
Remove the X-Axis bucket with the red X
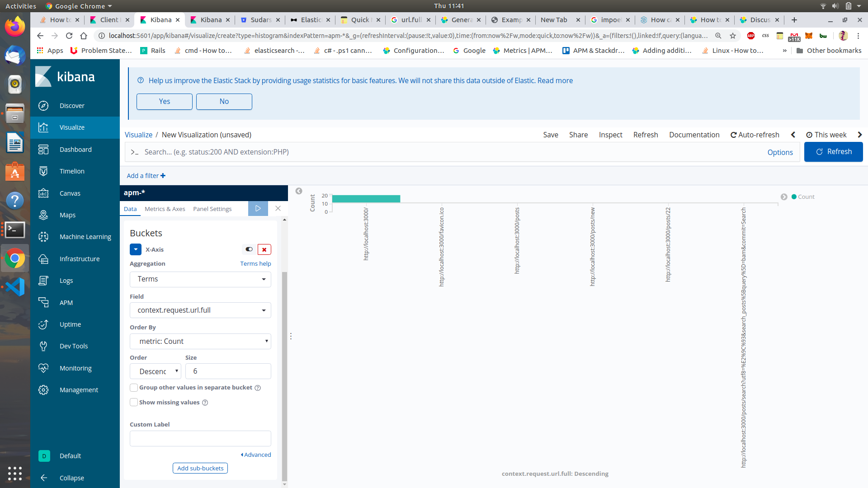[264, 249]
